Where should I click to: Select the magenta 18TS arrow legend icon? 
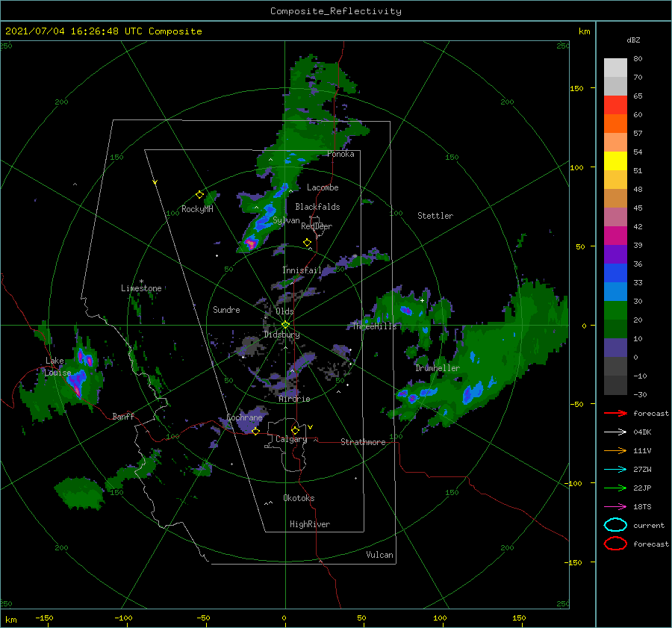coord(615,506)
